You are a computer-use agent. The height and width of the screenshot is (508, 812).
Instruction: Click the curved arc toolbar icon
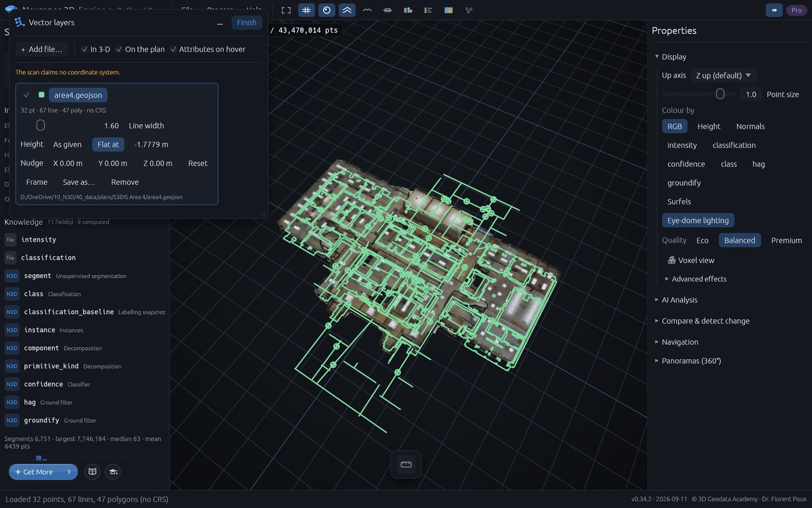pyautogui.click(x=367, y=10)
